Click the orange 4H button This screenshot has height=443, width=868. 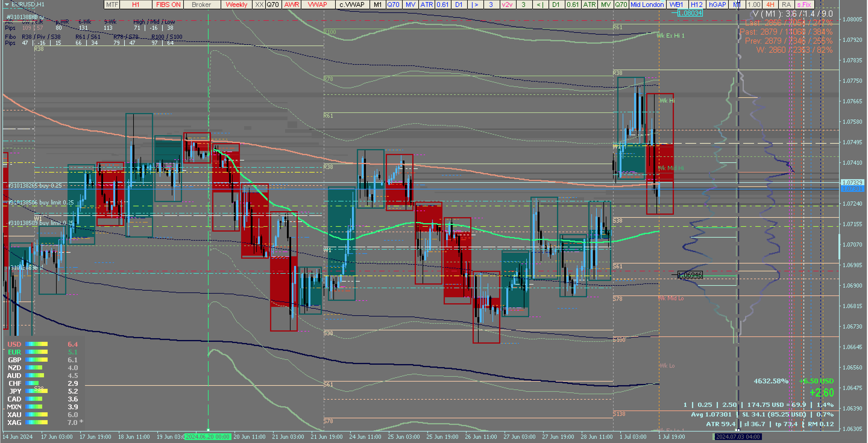[770, 5]
